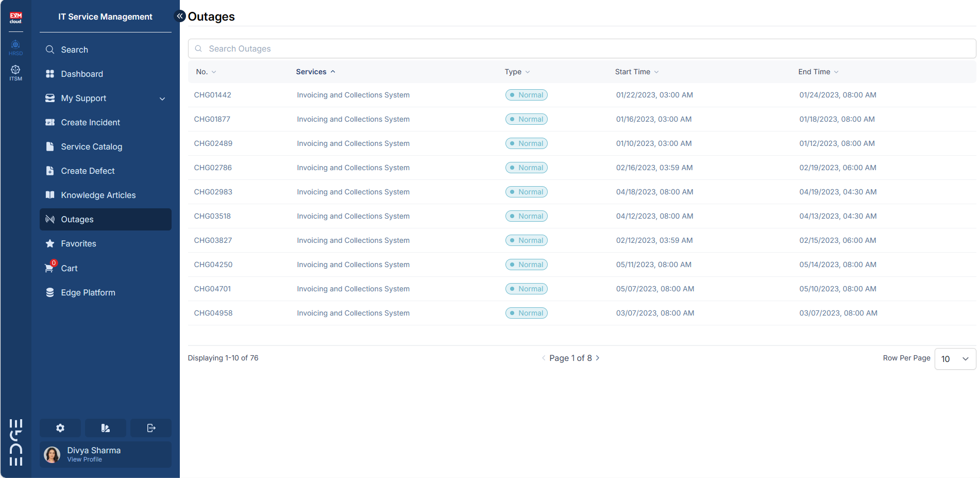Viewport: 980px width, 478px height.
Task: Click the Search Outages input field
Action: pos(581,48)
